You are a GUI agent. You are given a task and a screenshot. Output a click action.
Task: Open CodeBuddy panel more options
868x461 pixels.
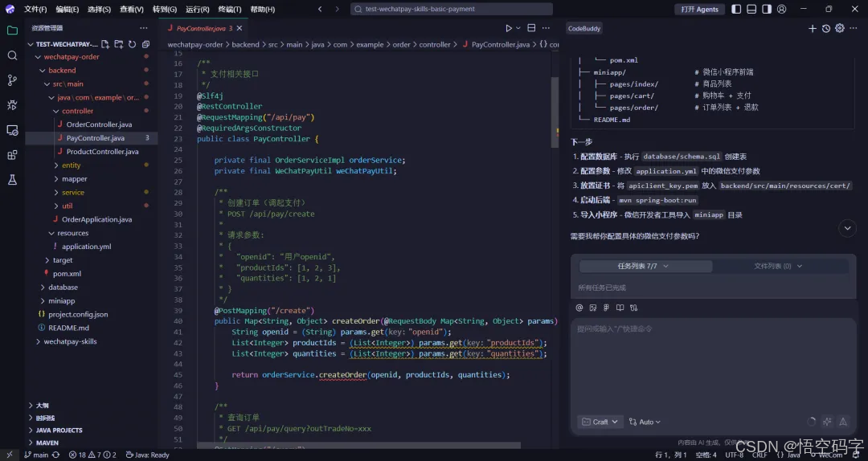(854, 28)
